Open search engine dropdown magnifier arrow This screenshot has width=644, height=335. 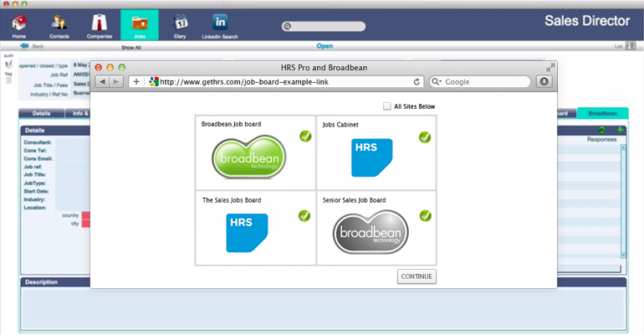[x=437, y=82]
